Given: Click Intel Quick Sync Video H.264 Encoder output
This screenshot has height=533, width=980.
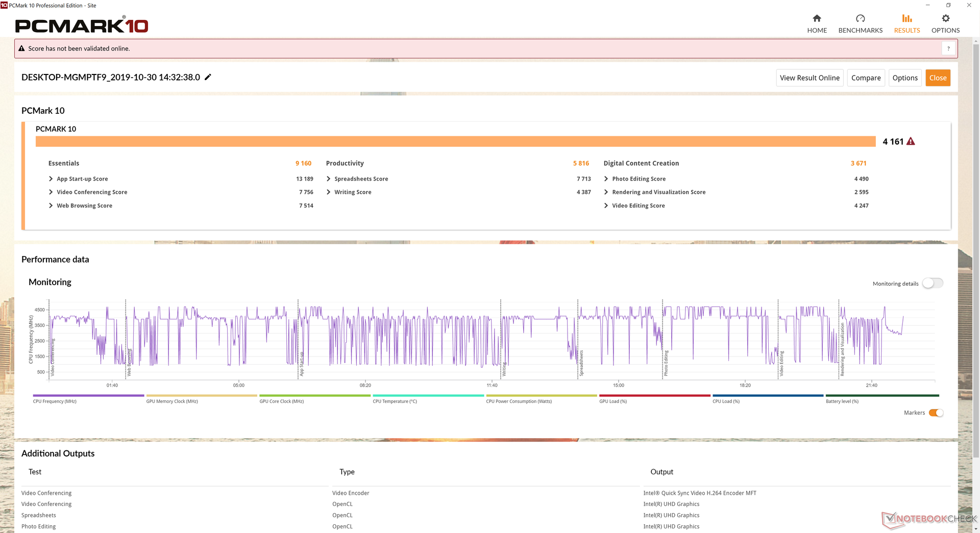Looking at the screenshot, I should [699, 493].
